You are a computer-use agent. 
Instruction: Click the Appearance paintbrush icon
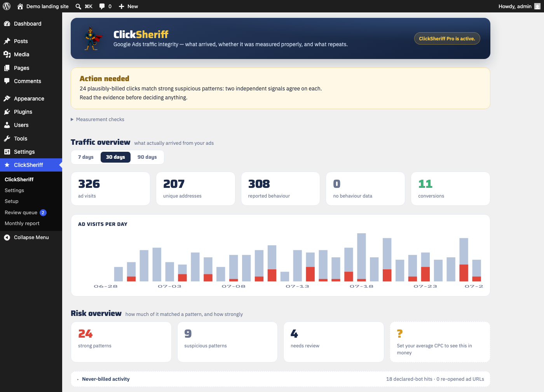click(7, 99)
